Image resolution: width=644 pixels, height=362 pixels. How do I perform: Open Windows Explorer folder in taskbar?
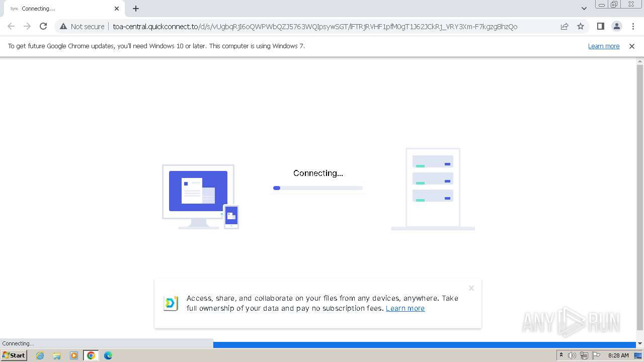click(x=57, y=355)
